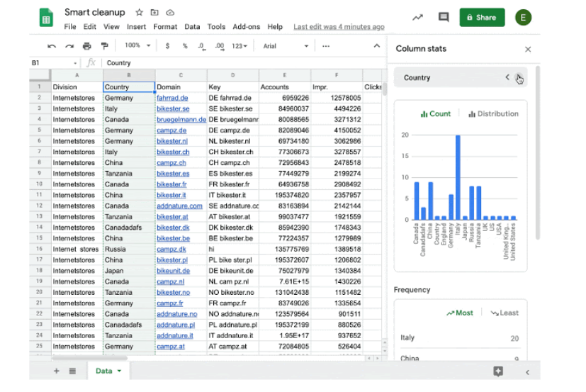Viewport: 586px width, 392px height.
Task: Open the Data menu
Action: click(x=192, y=26)
